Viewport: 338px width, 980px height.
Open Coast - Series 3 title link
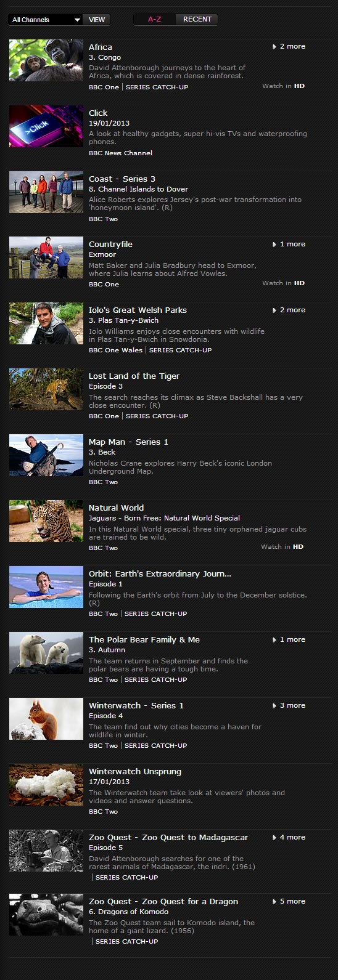tap(122, 179)
